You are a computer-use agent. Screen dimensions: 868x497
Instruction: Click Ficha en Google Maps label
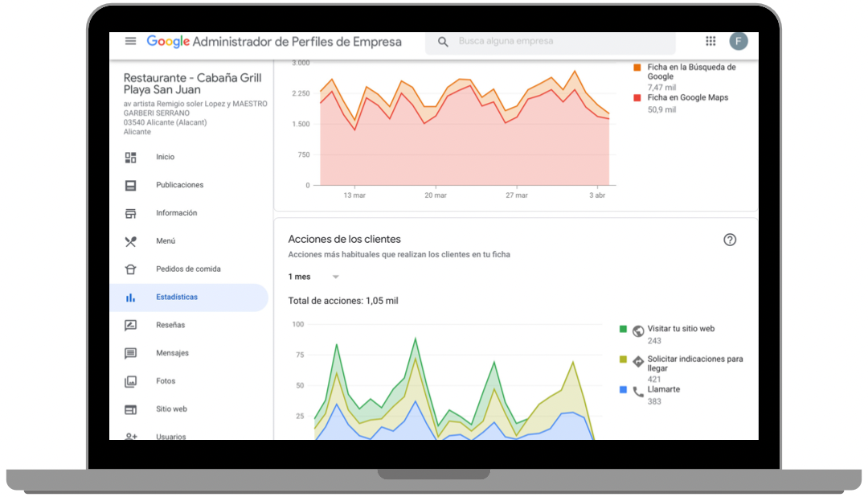click(687, 97)
